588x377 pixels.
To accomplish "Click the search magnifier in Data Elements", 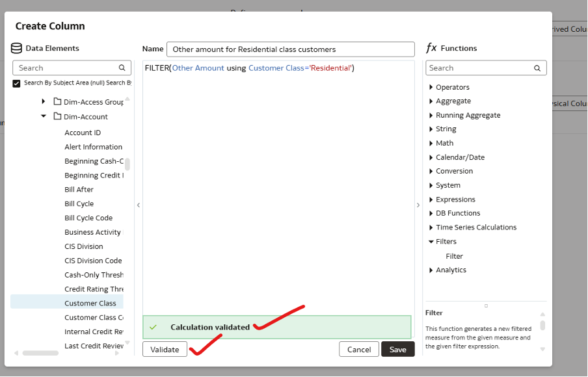I will pyautogui.click(x=122, y=68).
